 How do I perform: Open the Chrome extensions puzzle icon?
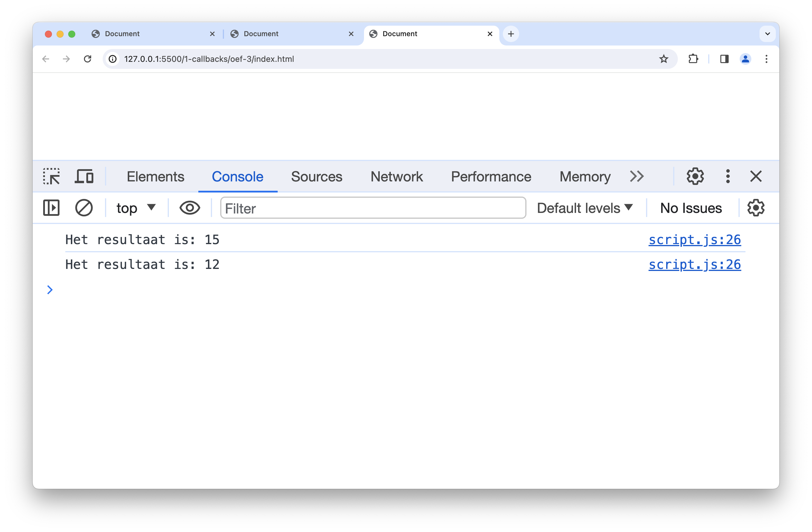point(693,59)
